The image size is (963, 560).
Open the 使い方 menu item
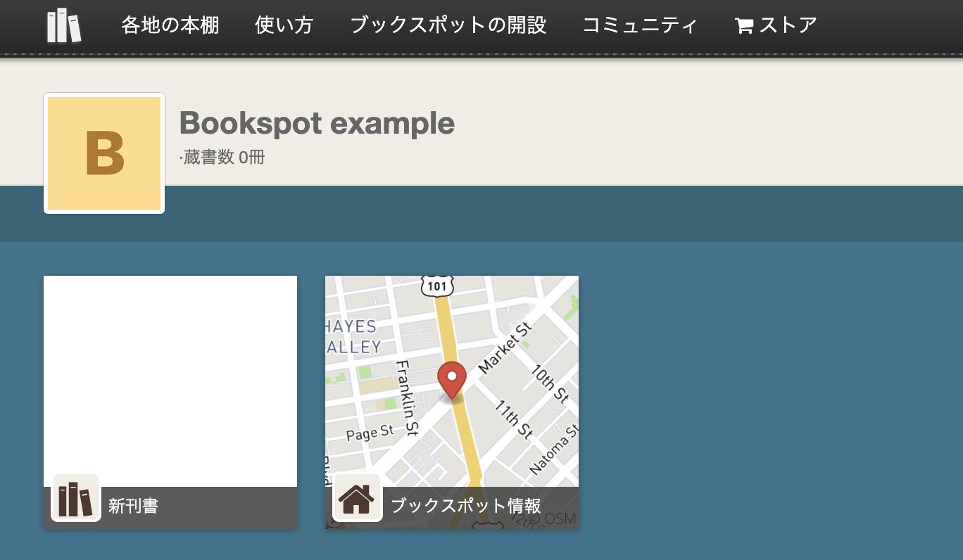pyautogui.click(x=284, y=26)
